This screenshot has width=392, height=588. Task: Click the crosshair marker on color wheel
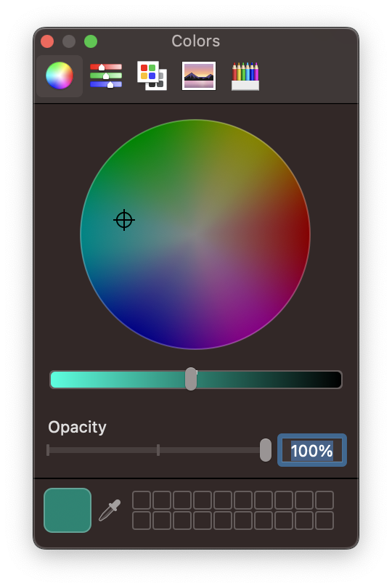[x=124, y=220]
